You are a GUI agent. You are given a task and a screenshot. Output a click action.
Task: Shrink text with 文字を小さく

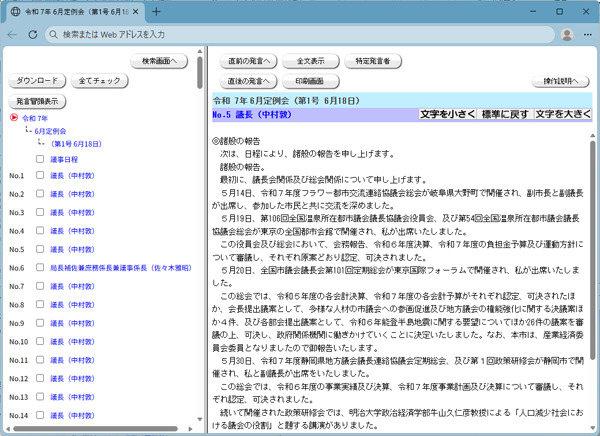click(447, 114)
